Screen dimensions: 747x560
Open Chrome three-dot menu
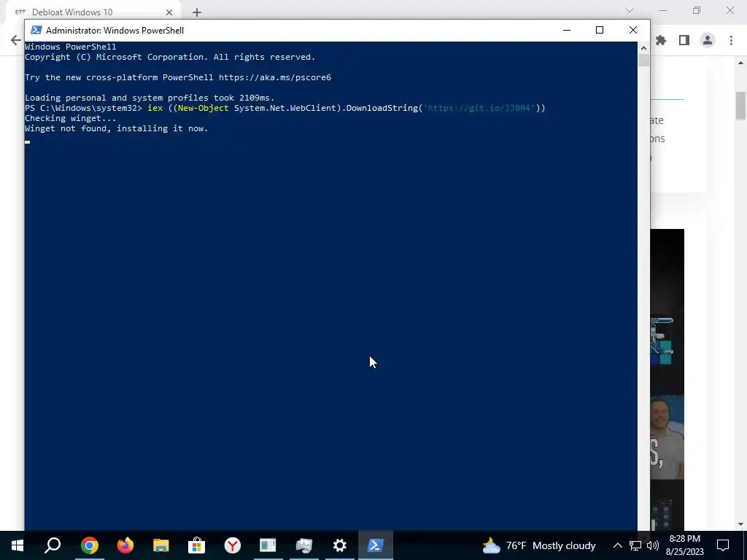click(731, 41)
